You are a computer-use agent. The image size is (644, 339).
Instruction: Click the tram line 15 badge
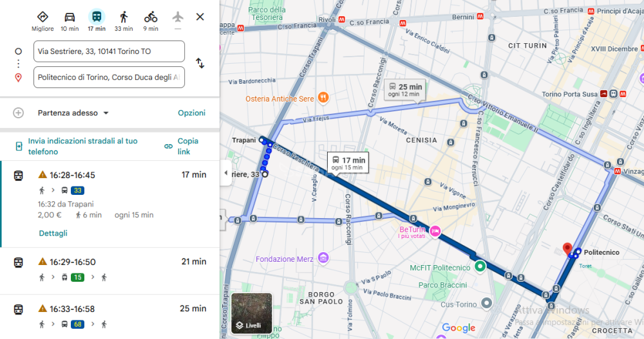pyautogui.click(x=77, y=277)
